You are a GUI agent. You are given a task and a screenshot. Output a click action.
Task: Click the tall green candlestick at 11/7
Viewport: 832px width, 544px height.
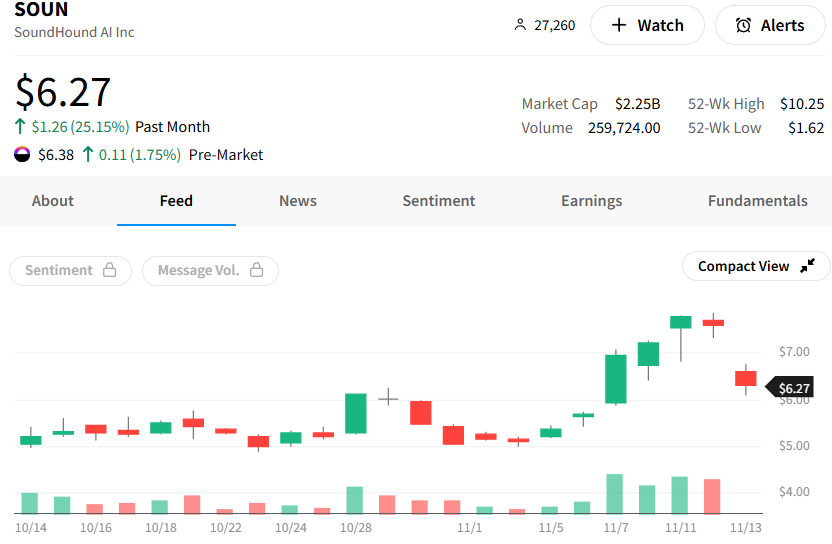pyautogui.click(x=616, y=378)
